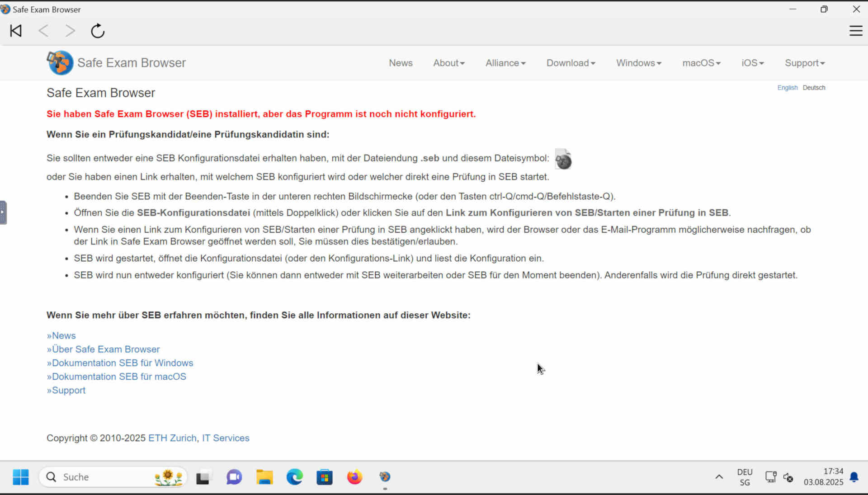
Task: Select Safe Exam Browser taskbar icon
Action: pyautogui.click(x=385, y=477)
